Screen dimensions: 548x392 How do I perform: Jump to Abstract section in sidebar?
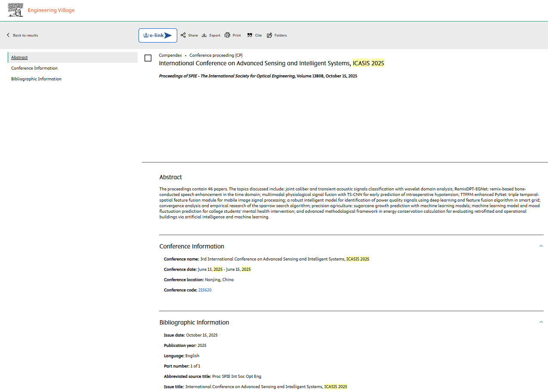point(19,58)
